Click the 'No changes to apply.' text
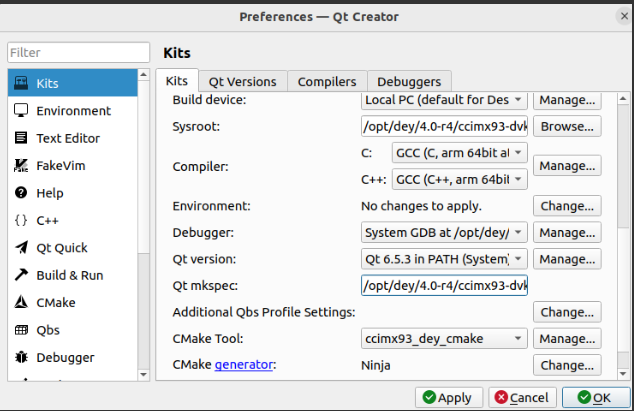The width and height of the screenshot is (634, 411). 421,206
